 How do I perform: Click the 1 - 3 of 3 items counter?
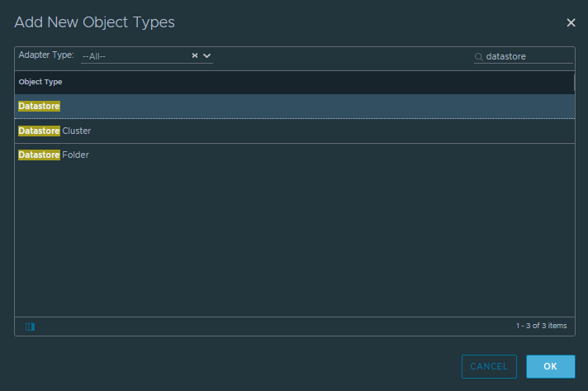(541, 326)
